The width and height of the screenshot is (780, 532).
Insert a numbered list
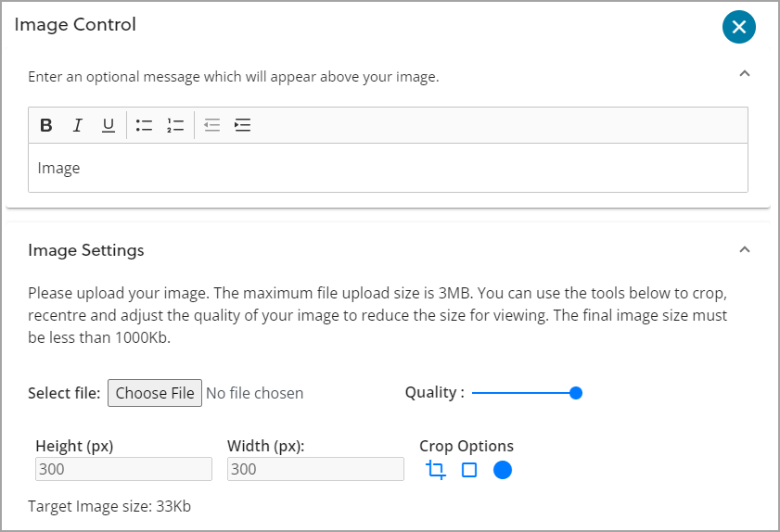click(175, 125)
